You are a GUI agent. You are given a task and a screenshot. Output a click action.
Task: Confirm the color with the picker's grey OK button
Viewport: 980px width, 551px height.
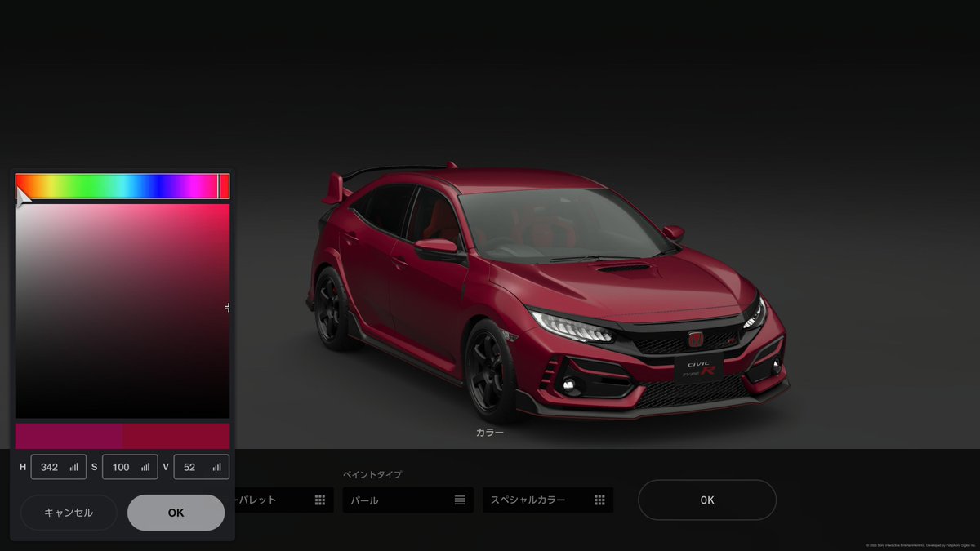click(176, 513)
